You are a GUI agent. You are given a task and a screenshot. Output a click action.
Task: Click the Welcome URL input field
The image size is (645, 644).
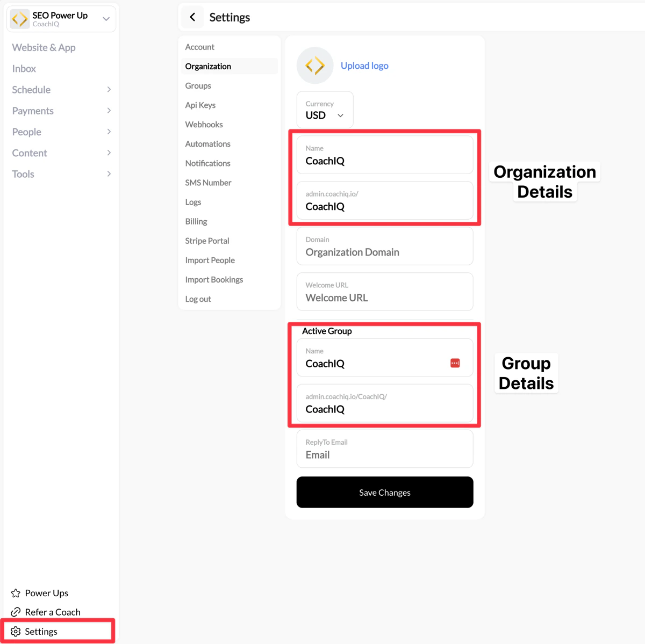[385, 292]
